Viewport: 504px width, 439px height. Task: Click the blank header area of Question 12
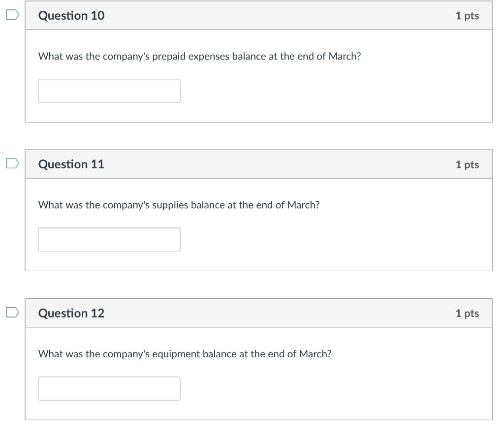tap(276, 314)
